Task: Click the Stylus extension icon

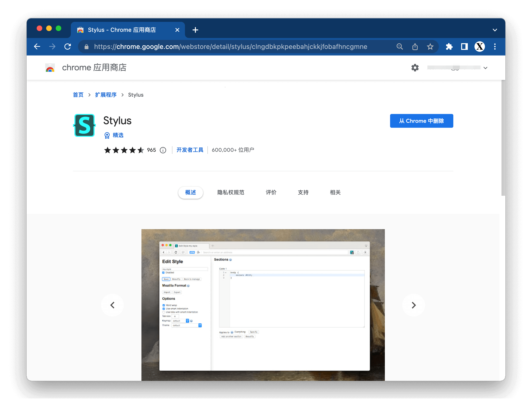Action: (84, 125)
